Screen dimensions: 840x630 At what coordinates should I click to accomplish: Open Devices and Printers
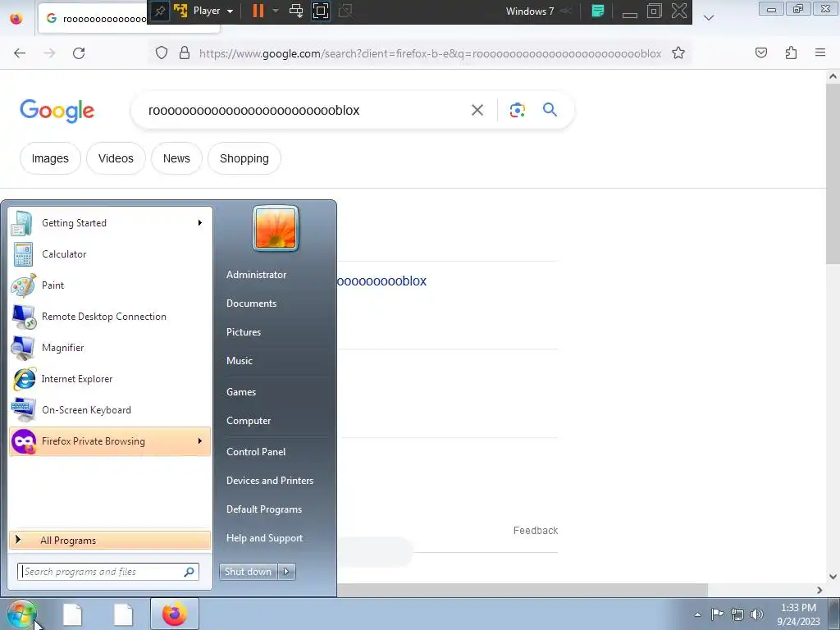coord(269,481)
